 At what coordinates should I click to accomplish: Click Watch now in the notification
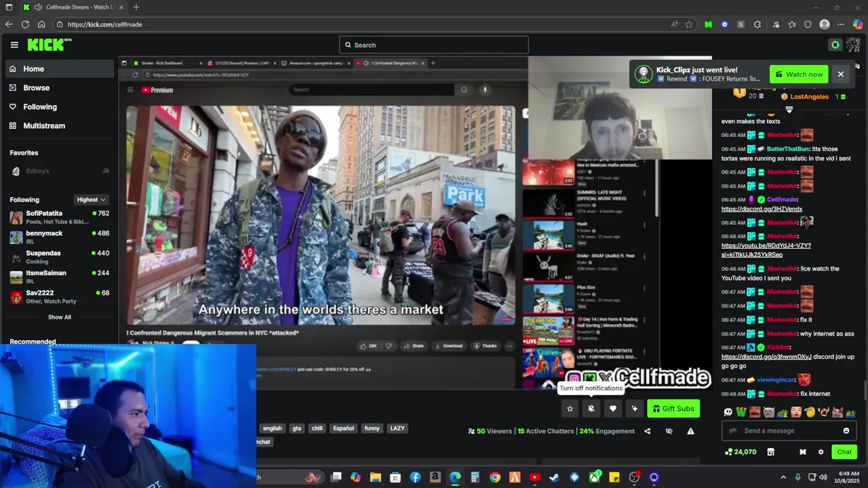coord(799,74)
